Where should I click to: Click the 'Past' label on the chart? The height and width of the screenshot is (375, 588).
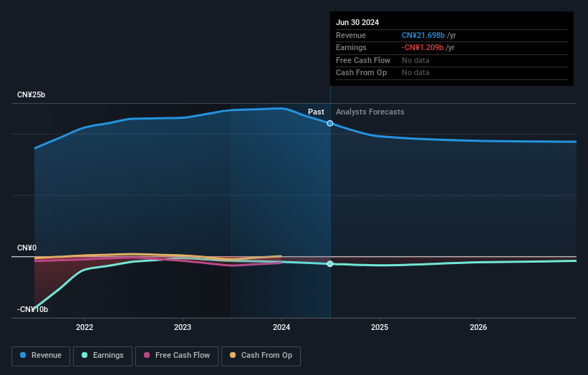tap(316, 112)
